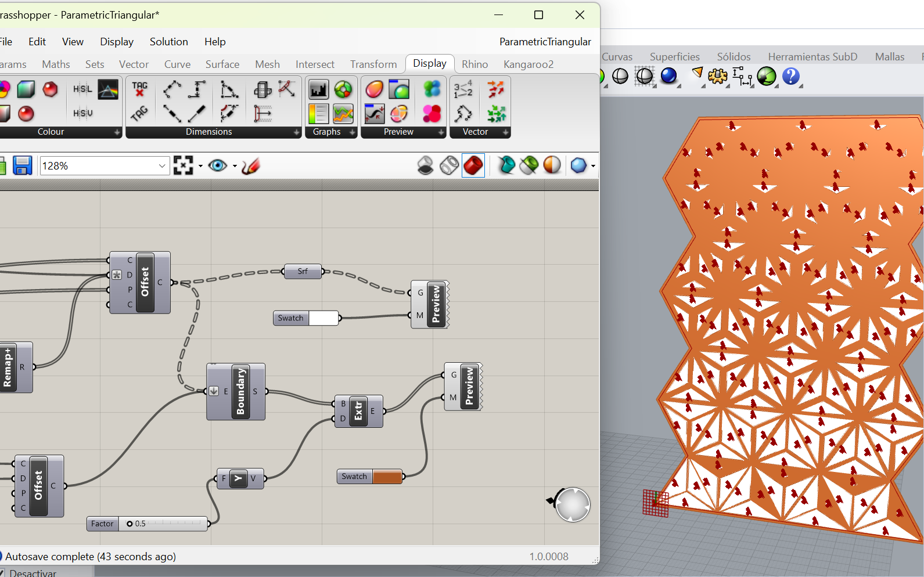Click the blue Rhino help icon
The image size is (924, 577).
(x=790, y=77)
